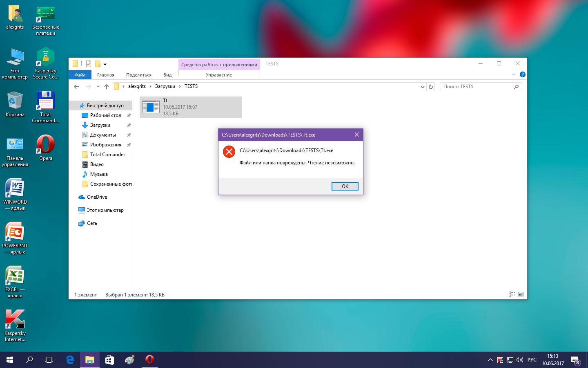Open taskbar search
Screen dimensions: 588x368
coord(29,360)
